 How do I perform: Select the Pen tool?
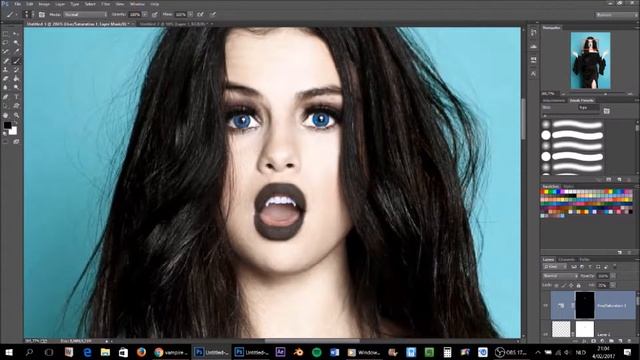point(6,97)
